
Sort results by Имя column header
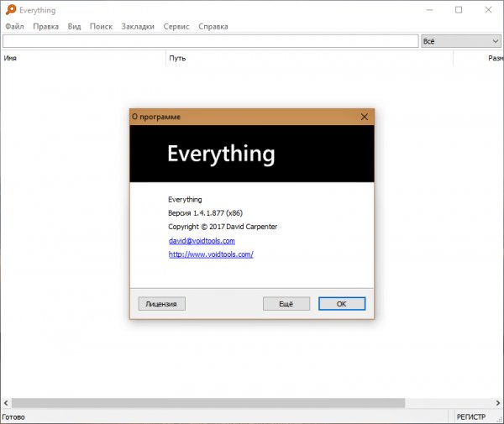pyautogui.click(x=83, y=58)
